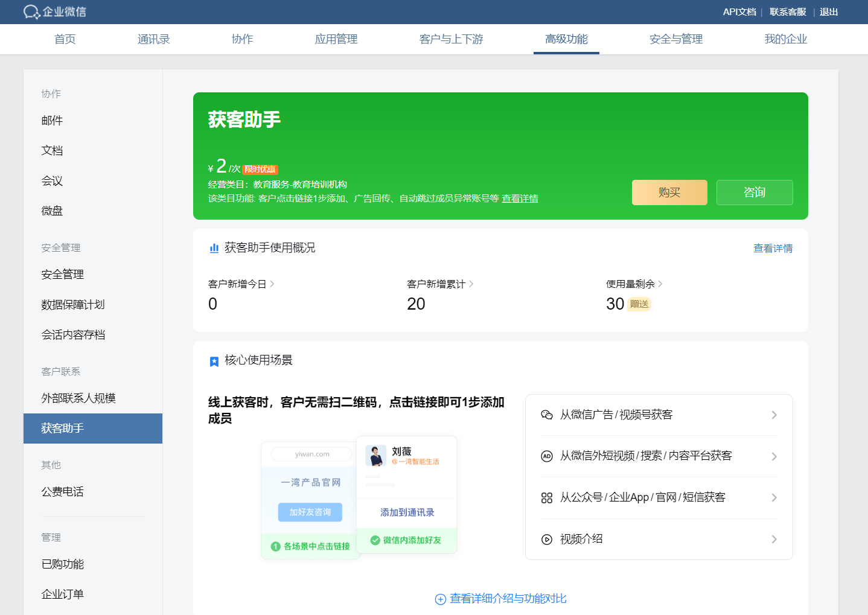Select the 高级功能 tab
This screenshot has height=615, width=868.
click(566, 39)
